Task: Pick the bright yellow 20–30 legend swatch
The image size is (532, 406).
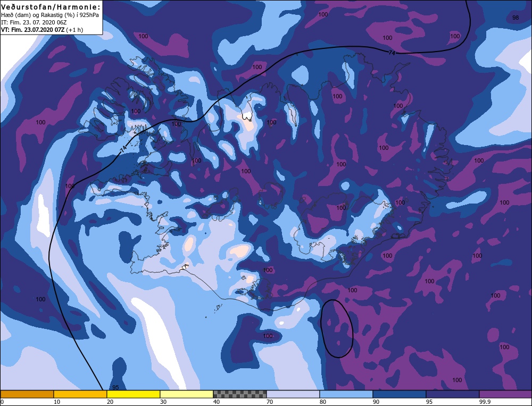Action: pyautogui.click(x=134, y=394)
